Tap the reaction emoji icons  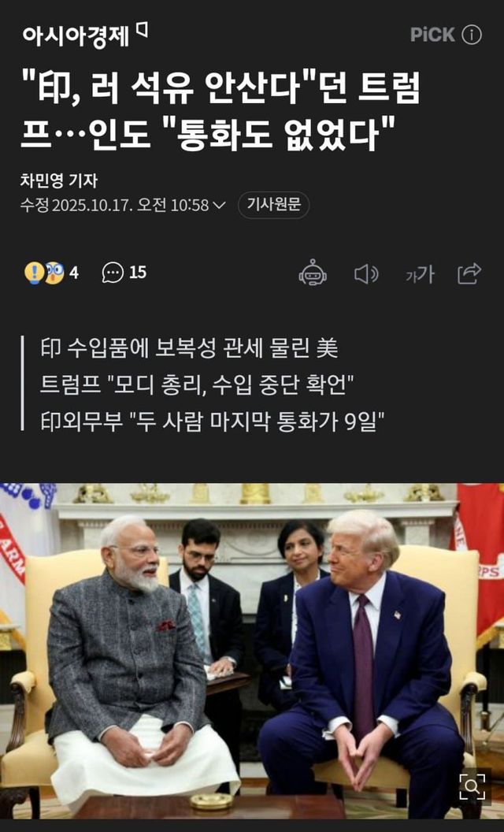(44, 273)
